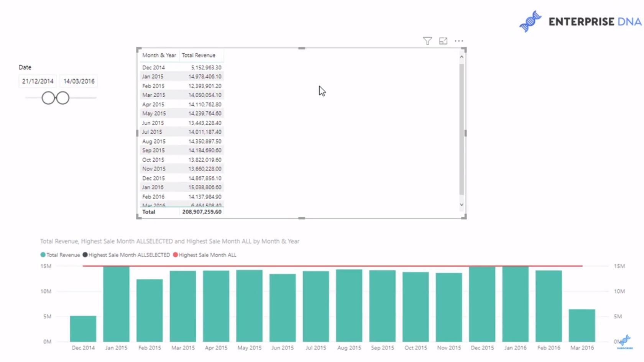Select Highest Sale Month ALLSELECTED legend item
The image size is (644, 362).
click(126, 255)
